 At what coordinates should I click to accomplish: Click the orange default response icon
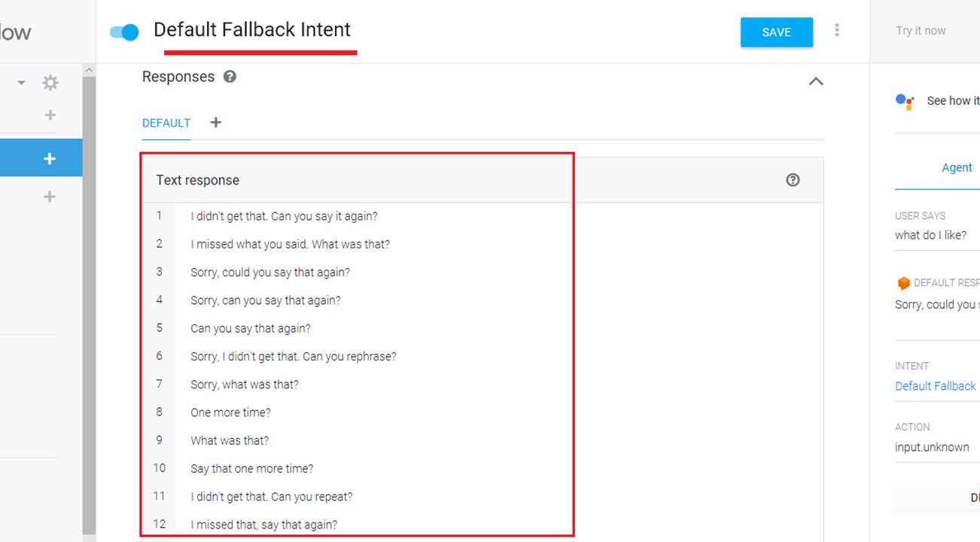click(903, 283)
